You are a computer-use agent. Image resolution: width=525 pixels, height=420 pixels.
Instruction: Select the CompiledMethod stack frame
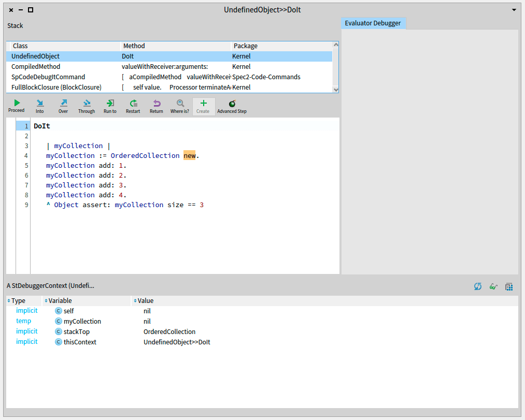tap(36, 67)
